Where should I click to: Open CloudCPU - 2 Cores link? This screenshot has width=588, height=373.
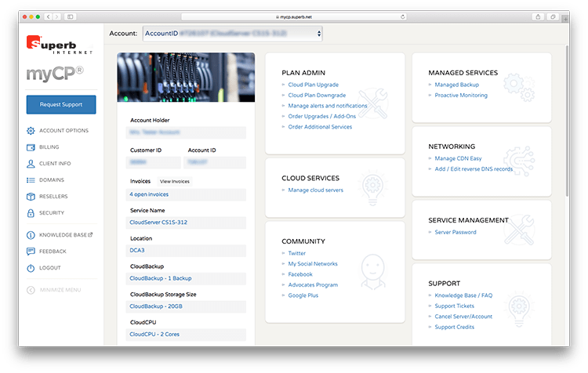[x=154, y=335]
